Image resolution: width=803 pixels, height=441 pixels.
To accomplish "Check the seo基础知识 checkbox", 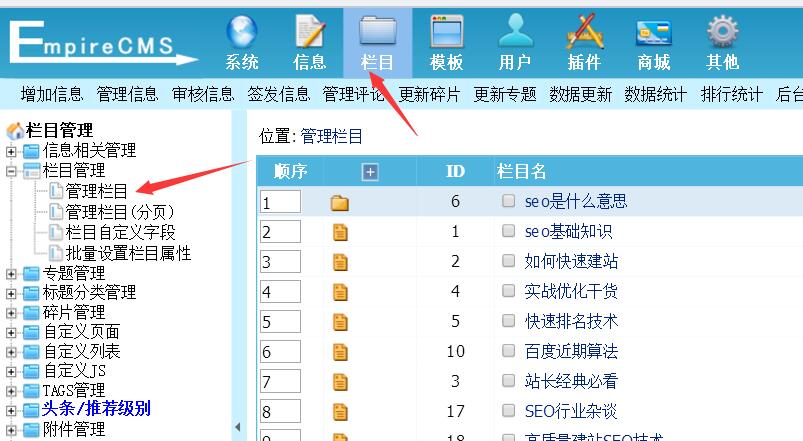I will (508, 230).
